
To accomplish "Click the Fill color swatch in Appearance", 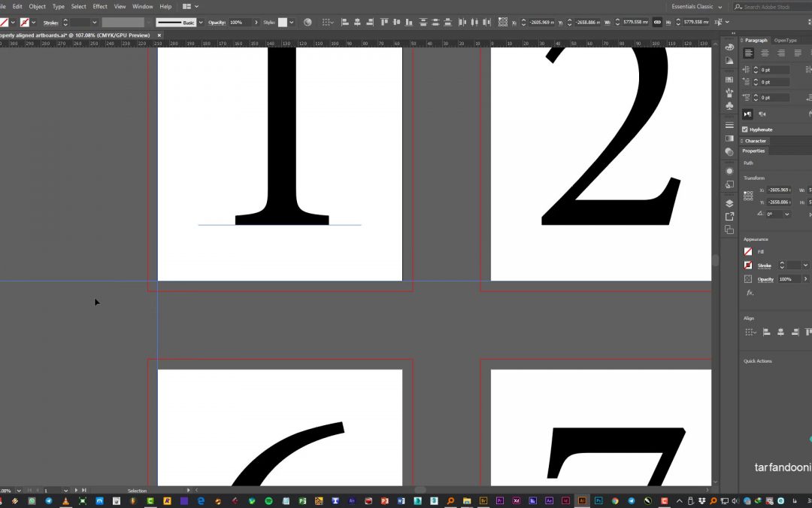I will [748, 251].
